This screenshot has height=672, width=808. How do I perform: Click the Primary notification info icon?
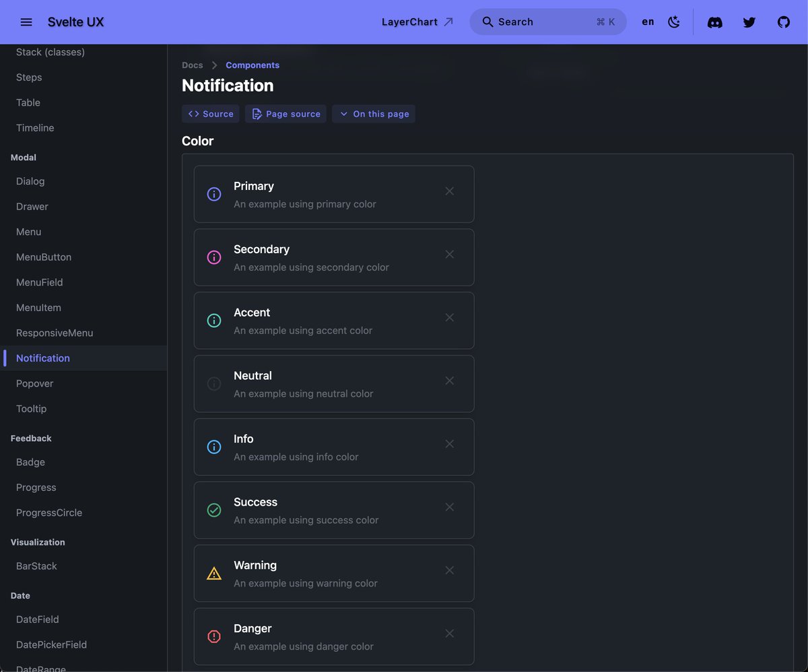point(214,194)
